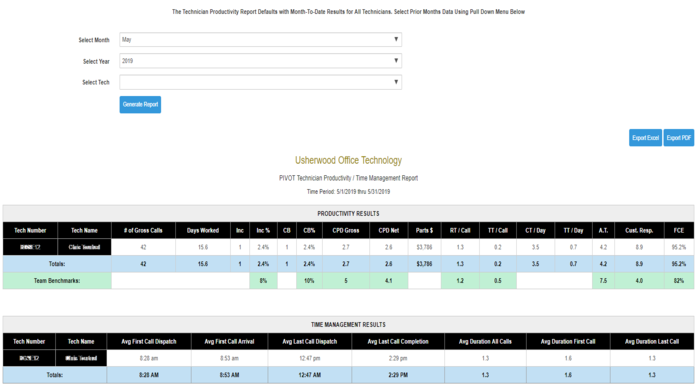Click the 7.5 A.T. benchmark value
Viewport: 697px width, 387px height.
click(603, 281)
